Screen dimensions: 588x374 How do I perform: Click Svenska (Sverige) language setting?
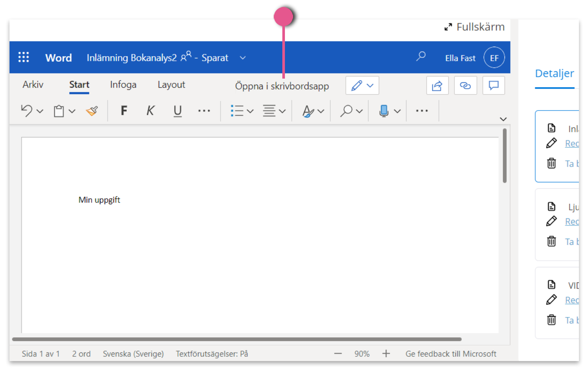click(x=133, y=354)
